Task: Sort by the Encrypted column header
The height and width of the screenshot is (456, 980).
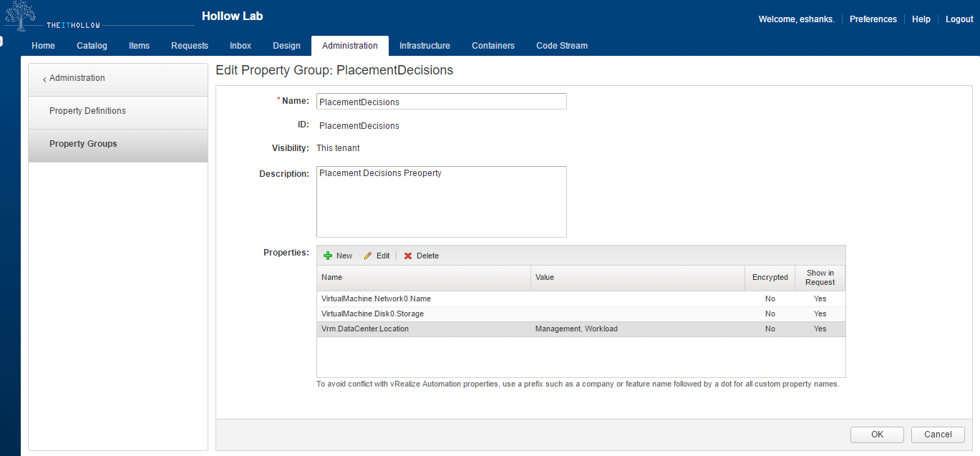Action: coord(770,278)
